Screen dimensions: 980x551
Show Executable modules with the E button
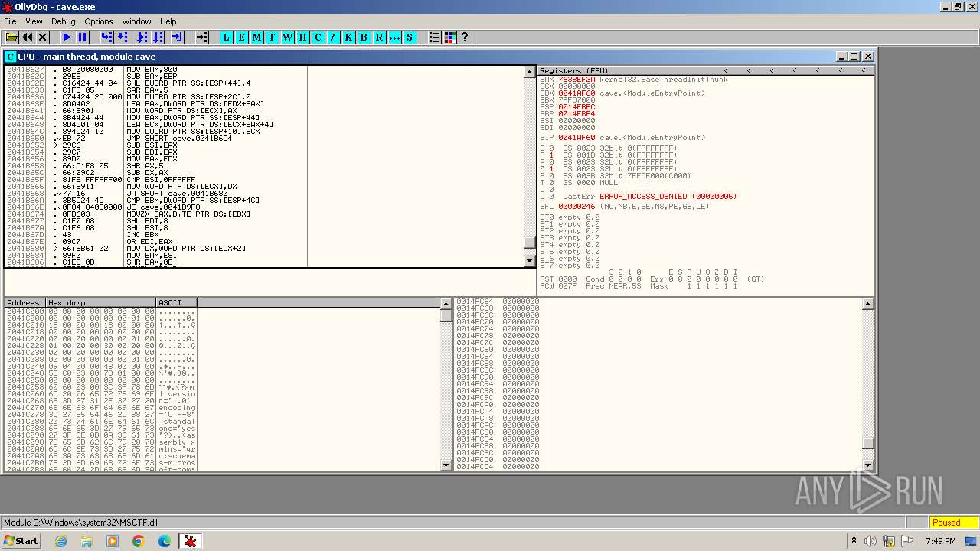[x=242, y=37]
